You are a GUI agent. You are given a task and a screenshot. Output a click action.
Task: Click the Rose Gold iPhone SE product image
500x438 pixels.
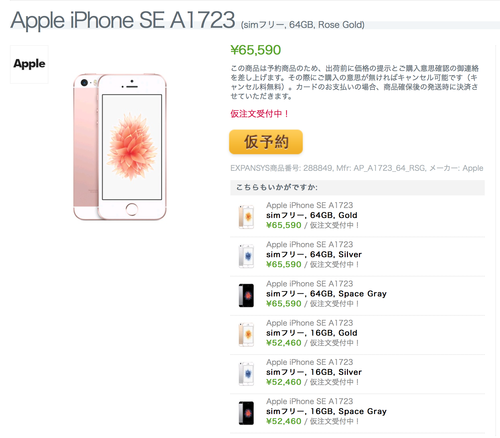coord(120,147)
